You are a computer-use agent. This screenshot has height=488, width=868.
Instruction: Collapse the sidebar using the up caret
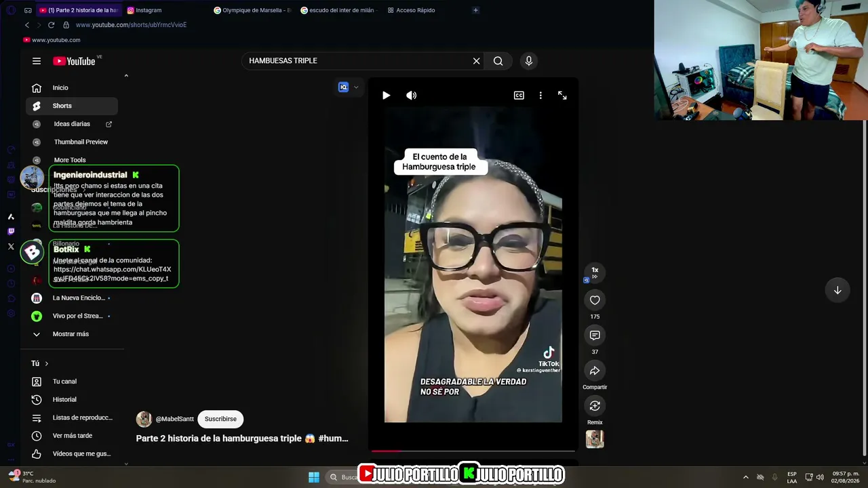tap(126, 76)
